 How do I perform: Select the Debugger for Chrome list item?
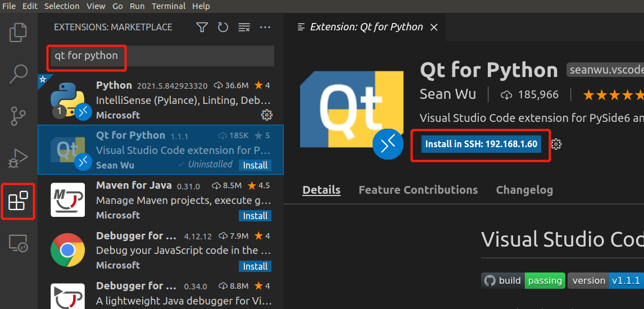pyautogui.click(x=161, y=250)
